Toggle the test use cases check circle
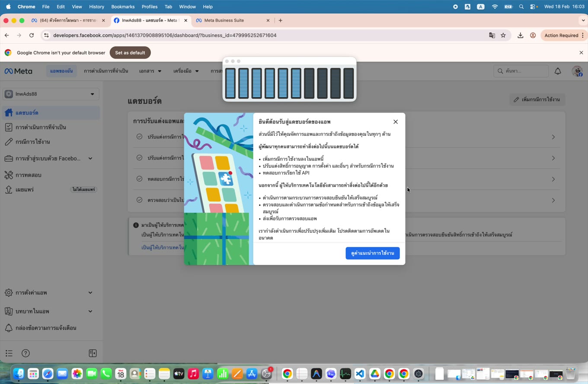Image resolution: width=588 pixels, height=384 pixels. 139,179
